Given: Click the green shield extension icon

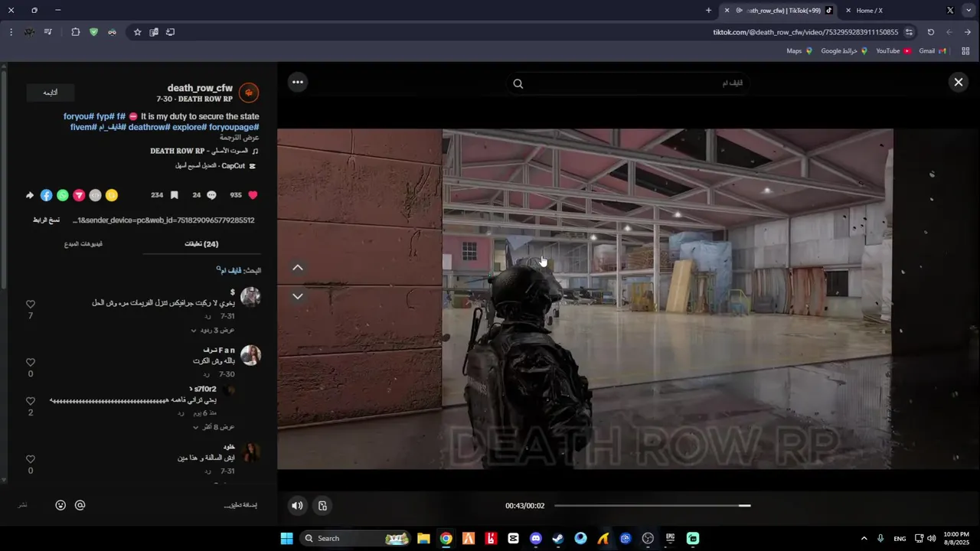Looking at the screenshot, I should point(93,32).
